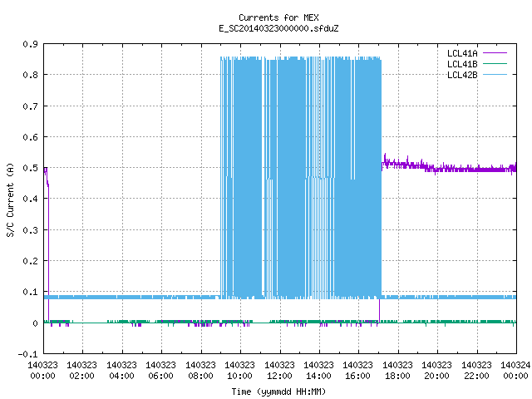
Task: Click the 140323 20:00 x-axis tick label
Action: point(436,370)
